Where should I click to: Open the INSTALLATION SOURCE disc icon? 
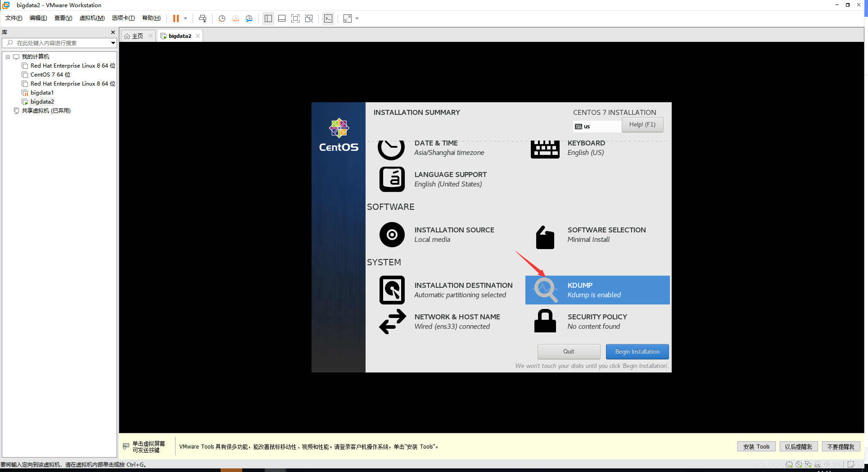(392, 235)
